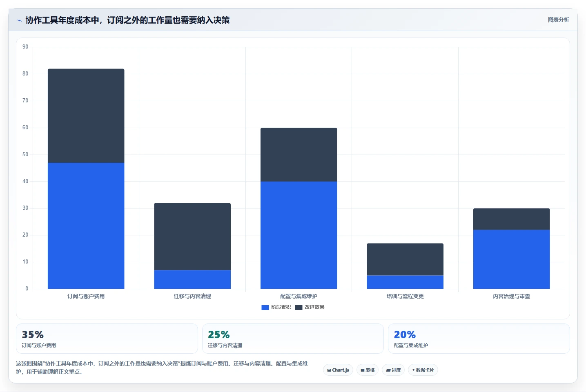Screen dimensions: 586x392
Task: Click the y-axis label 90
Action: coord(25,47)
